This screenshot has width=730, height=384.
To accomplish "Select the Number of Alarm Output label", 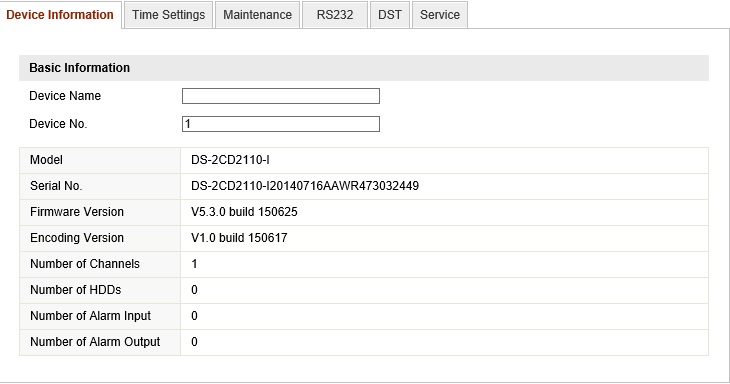I will coord(95,342).
